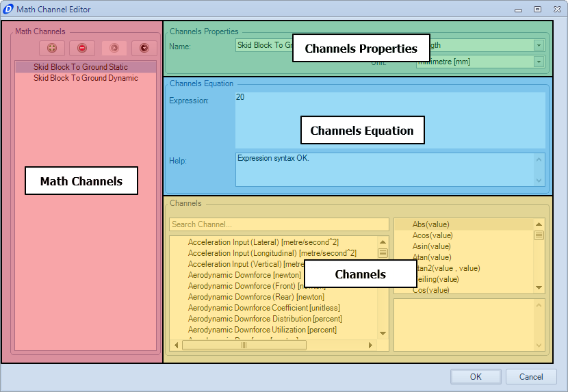Click the horizontal scrollbar thumb of the channel list
This screenshot has height=392, width=568.
(x=244, y=345)
